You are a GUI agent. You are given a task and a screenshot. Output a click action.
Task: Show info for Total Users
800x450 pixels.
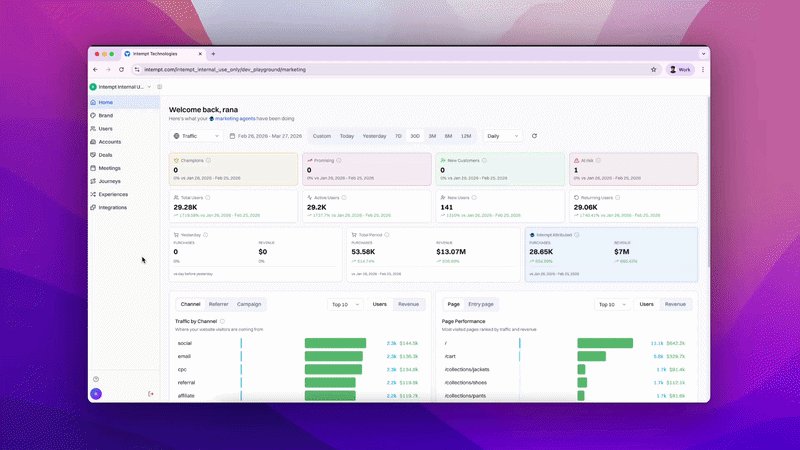click(x=208, y=197)
